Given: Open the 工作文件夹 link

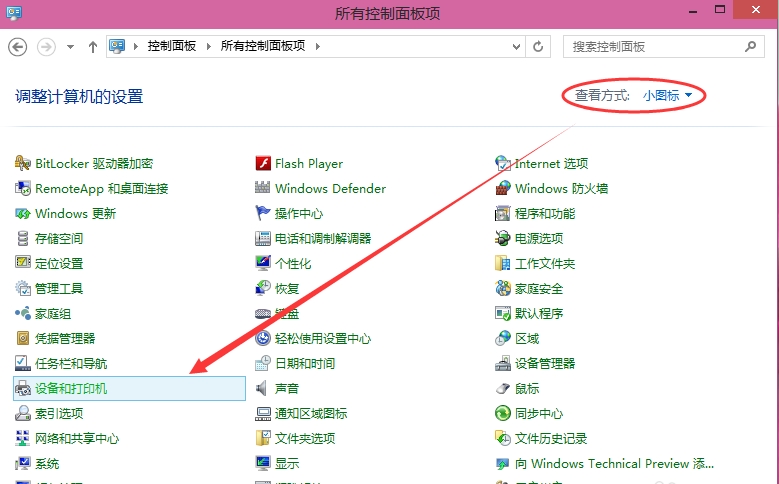Looking at the screenshot, I should tap(545, 264).
